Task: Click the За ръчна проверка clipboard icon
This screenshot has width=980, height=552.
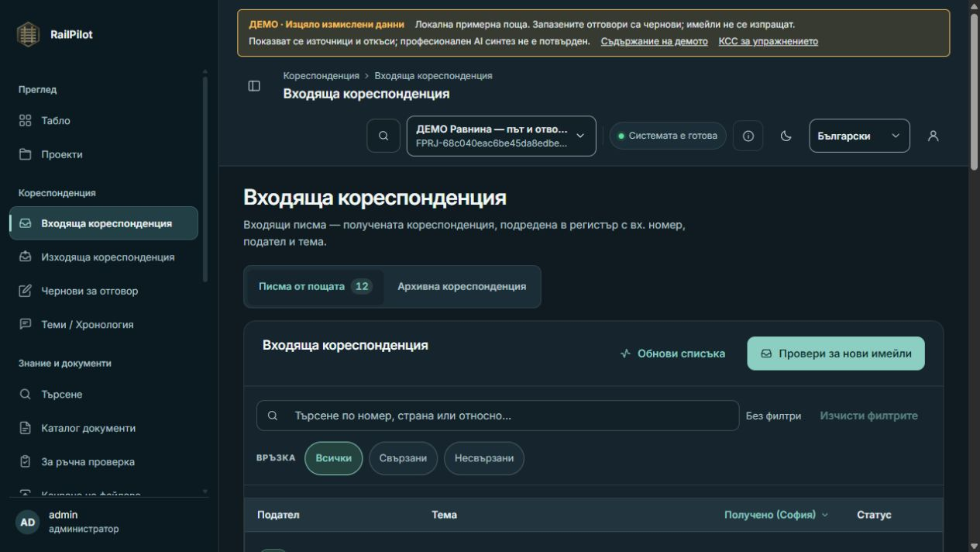Action: click(26, 462)
